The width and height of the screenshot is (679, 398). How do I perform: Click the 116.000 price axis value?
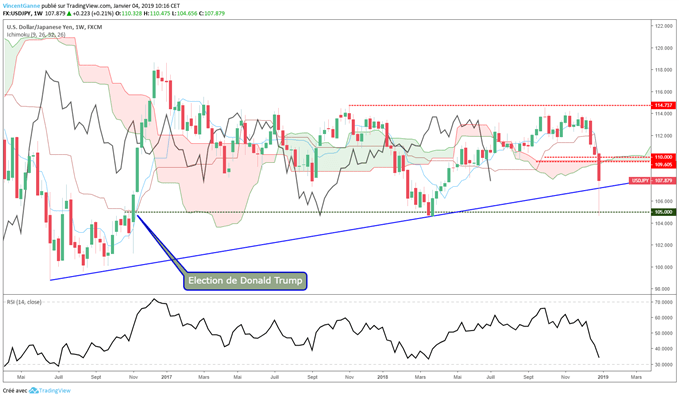664,92
